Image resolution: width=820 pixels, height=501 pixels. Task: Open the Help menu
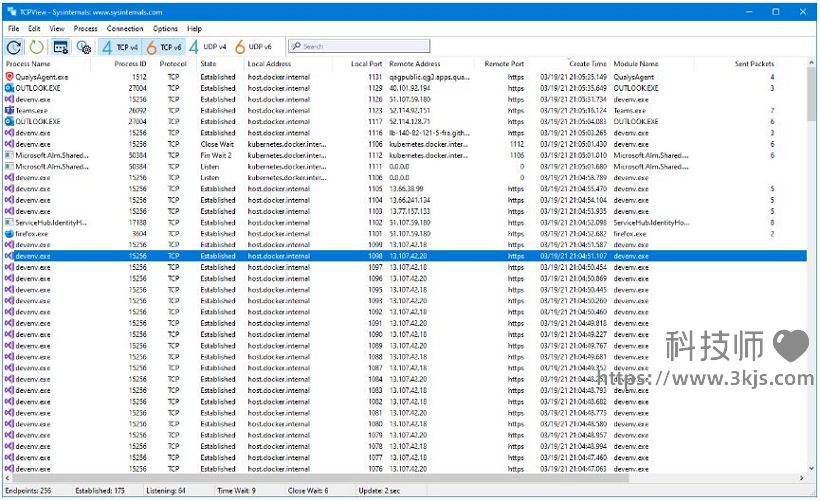click(194, 29)
